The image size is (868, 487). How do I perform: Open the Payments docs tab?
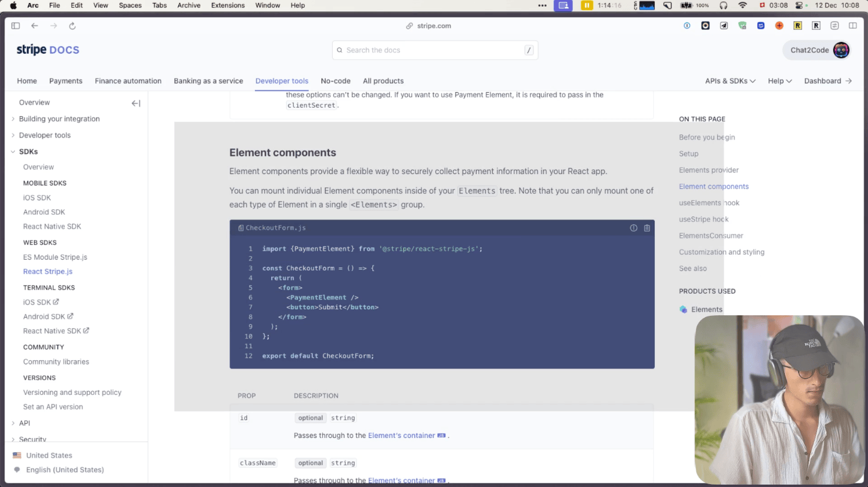coord(66,81)
